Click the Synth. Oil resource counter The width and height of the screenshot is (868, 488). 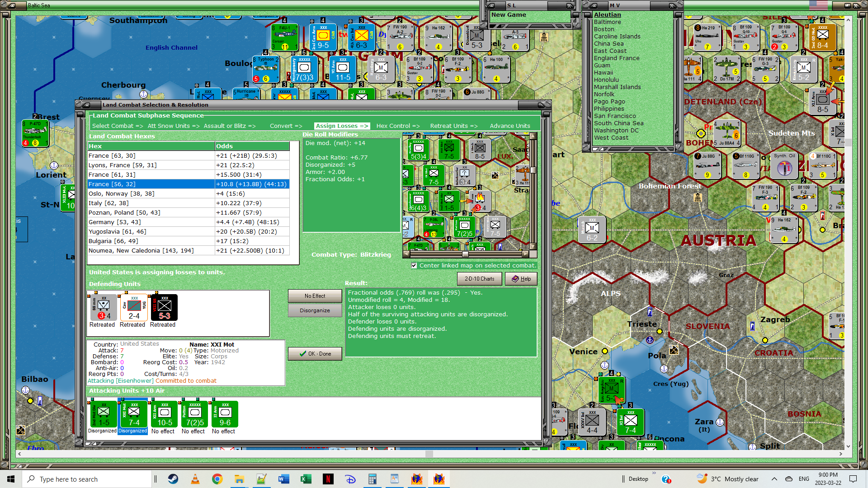(x=784, y=165)
